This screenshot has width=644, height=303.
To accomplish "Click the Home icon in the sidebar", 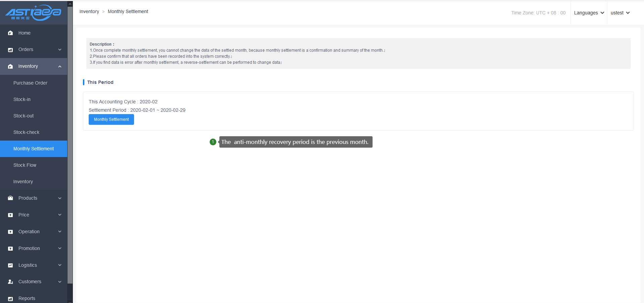I will point(10,33).
